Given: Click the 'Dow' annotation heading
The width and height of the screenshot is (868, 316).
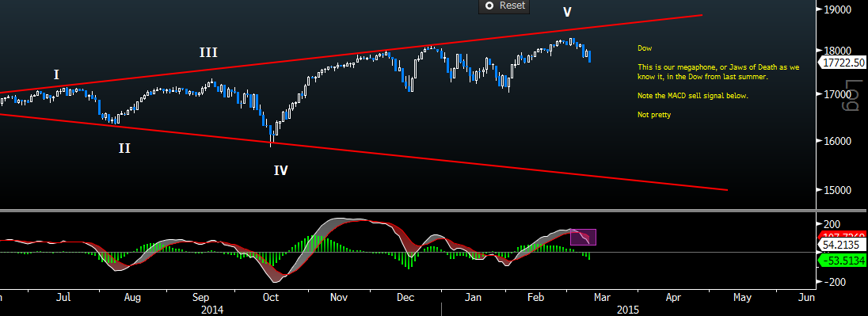Looking at the screenshot, I should click(645, 48).
